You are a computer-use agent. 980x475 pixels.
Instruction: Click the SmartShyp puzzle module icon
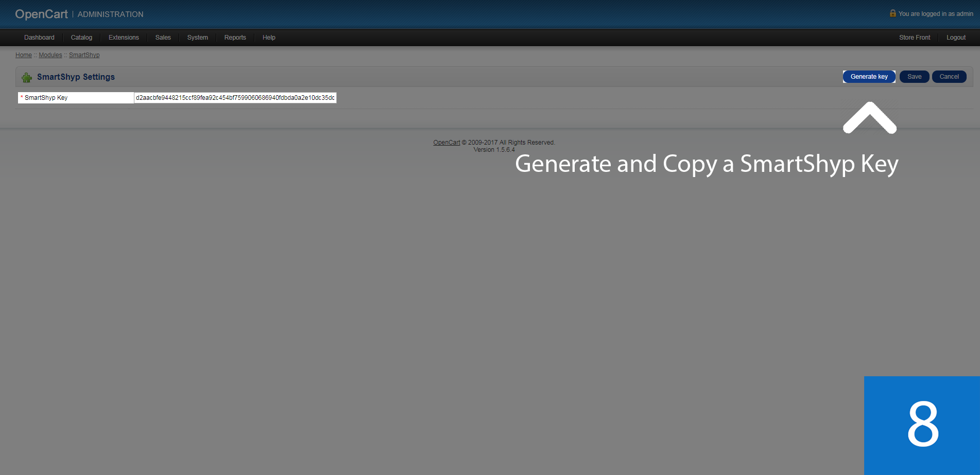27,77
